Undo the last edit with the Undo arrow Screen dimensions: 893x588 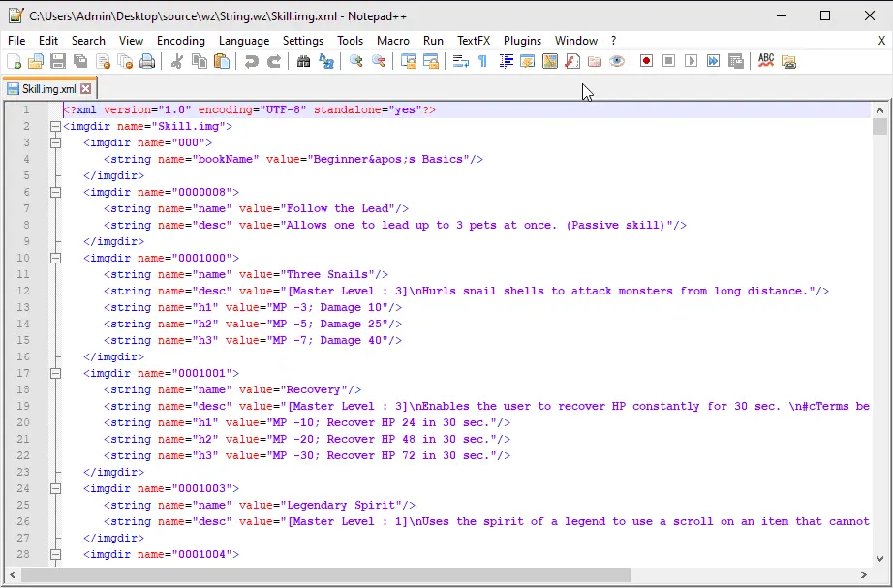click(251, 62)
